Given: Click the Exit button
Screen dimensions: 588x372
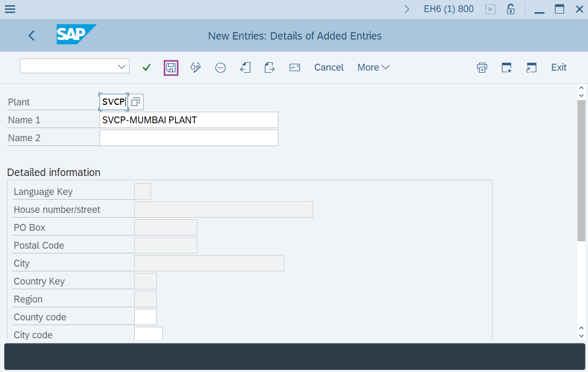Looking at the screenshot, I should pos(559,67).
